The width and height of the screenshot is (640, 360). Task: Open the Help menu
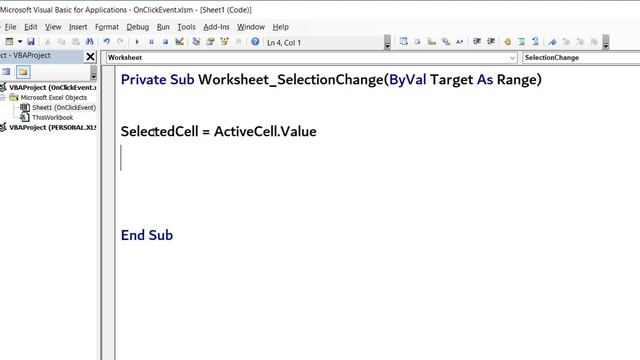(x=280, y=27)
